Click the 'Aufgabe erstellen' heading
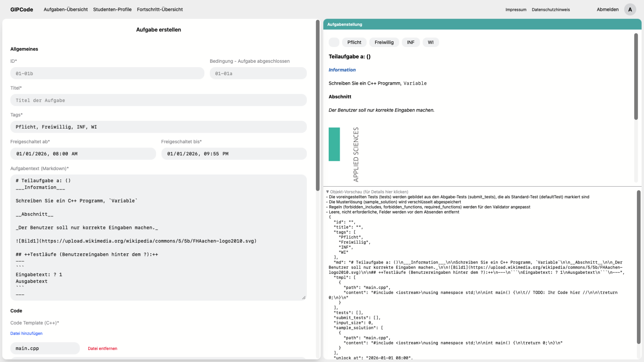This screenshot has width=644, height=362. [159, 30]
